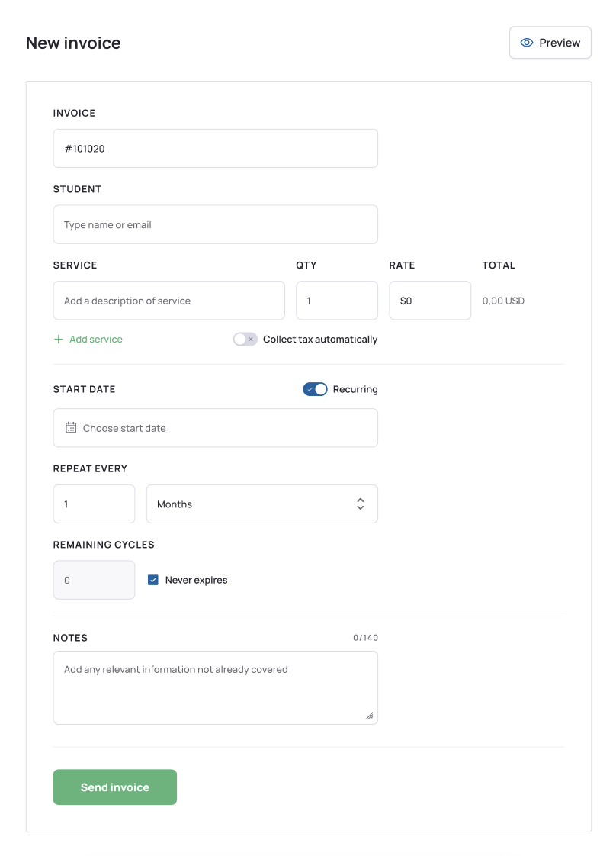The height and width of the screenshot is (856, 616).
Task: Click the Add service link
Action: pos(95,340)
